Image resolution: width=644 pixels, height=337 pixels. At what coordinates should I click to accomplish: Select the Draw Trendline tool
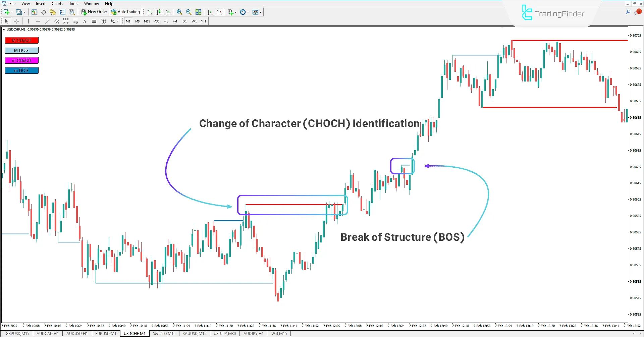(47, 21)
